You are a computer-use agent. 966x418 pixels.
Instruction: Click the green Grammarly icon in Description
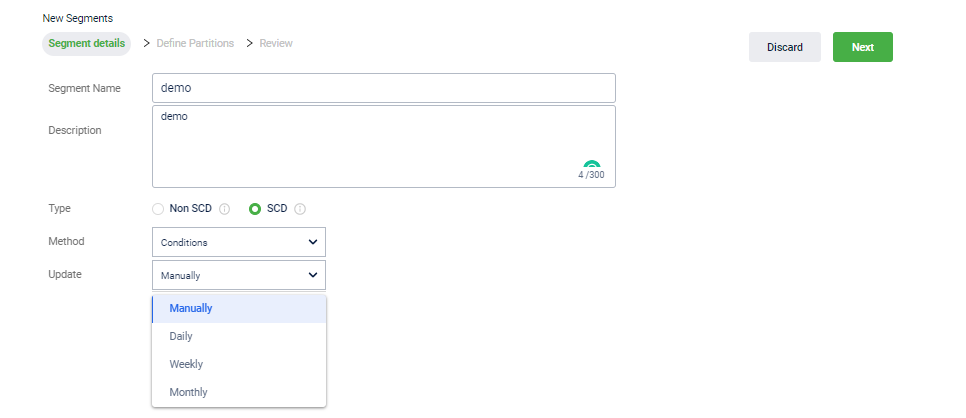pyautogui.click(x=591, y=165)
